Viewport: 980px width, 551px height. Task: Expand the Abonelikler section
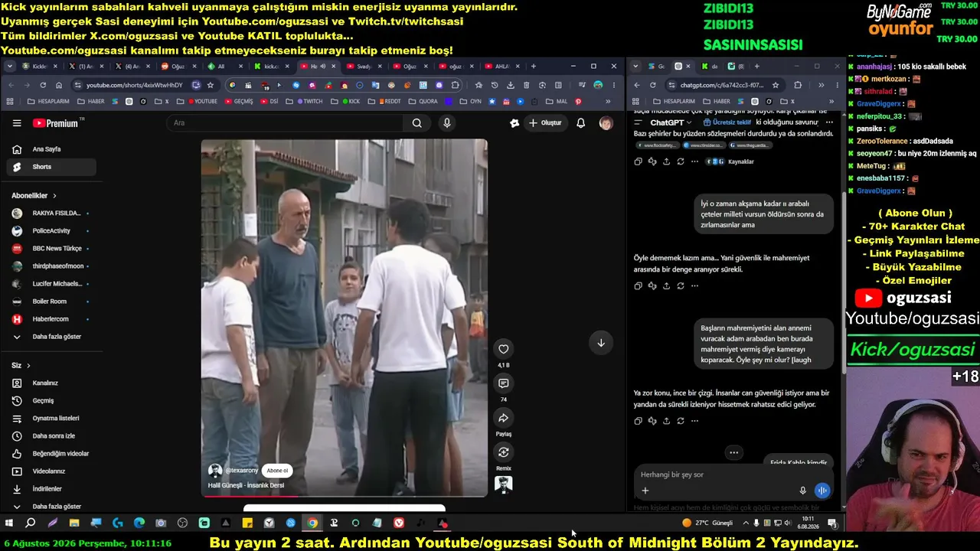click(34, 196)
